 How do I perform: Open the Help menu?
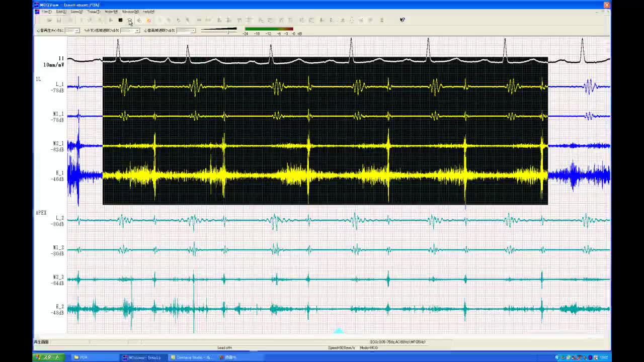(148, 12)
